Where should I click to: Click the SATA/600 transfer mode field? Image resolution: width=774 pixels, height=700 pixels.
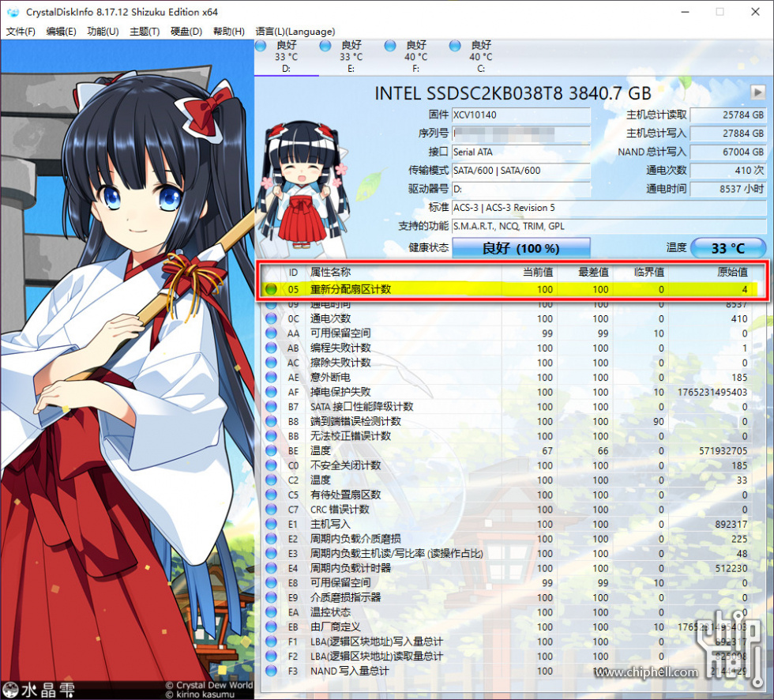click(x=520, y=171)
